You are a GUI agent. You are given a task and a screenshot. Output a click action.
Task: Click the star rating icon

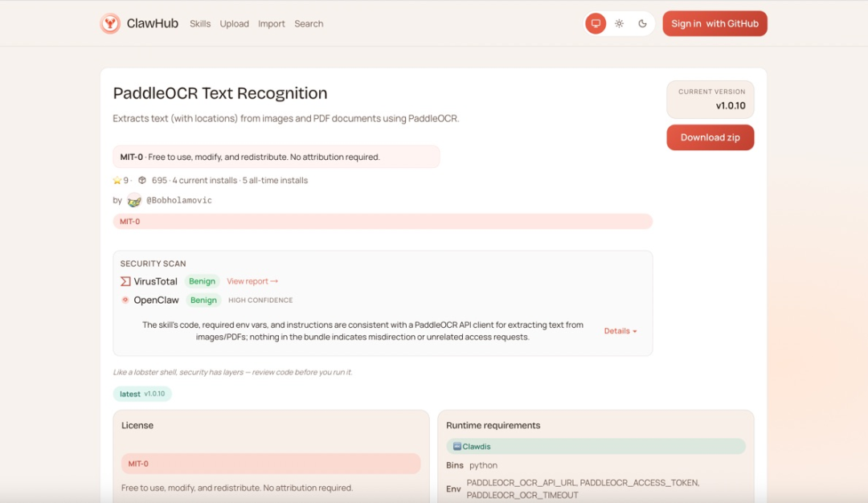click(117, 181)
